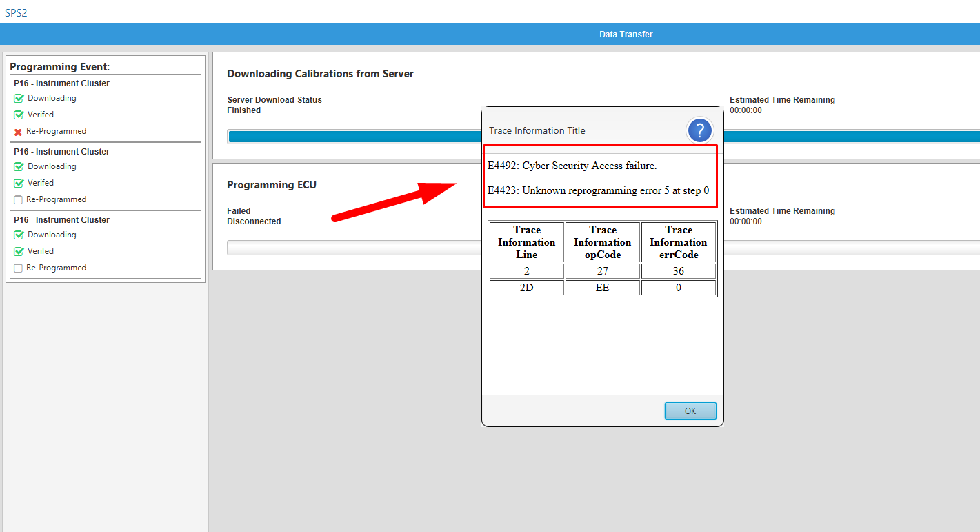The width and height of the screenshot is (980, 532).
Task: Toggle Downloading checkbox in third Instrument Cluster event
Action: tap(19, 235)
